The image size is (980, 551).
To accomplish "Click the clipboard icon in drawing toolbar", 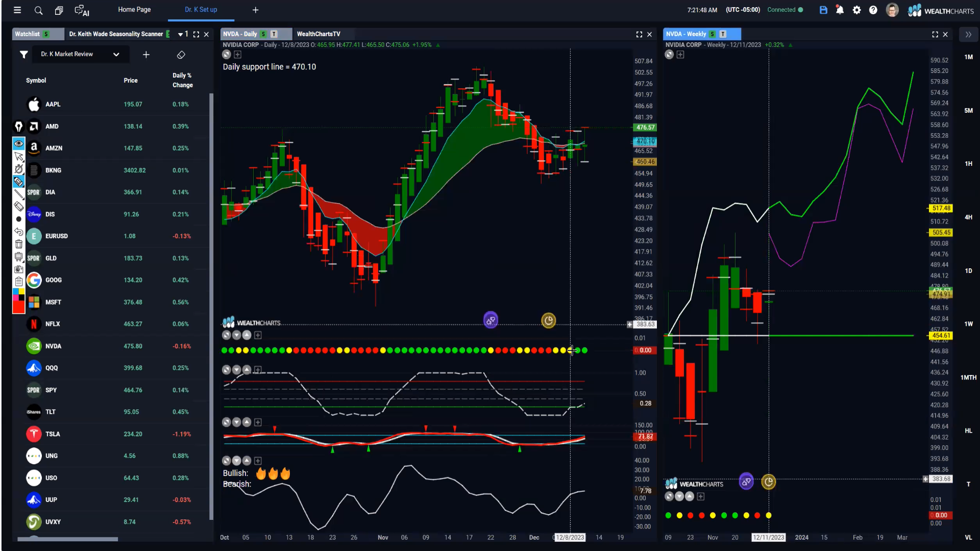I will click(18, 282).
